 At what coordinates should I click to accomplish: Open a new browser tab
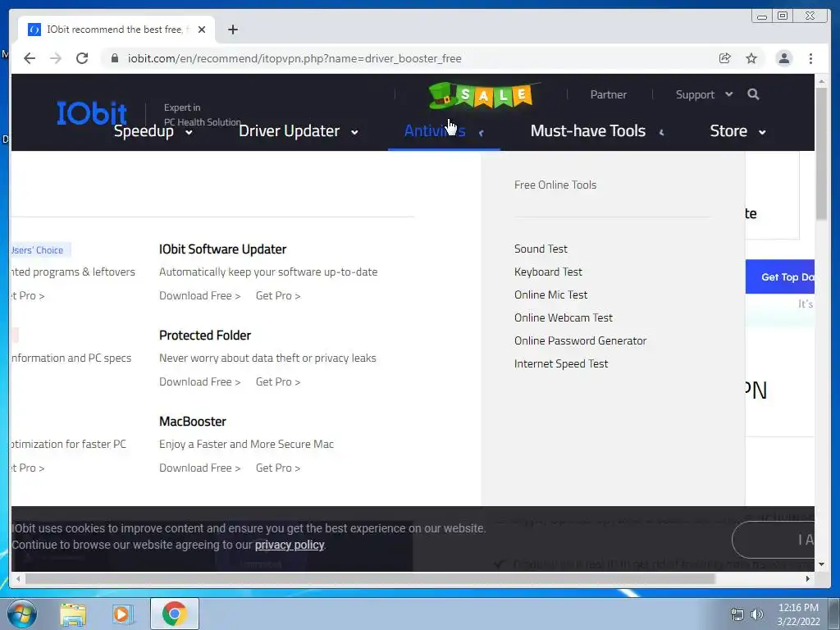[x=232, y=30]
